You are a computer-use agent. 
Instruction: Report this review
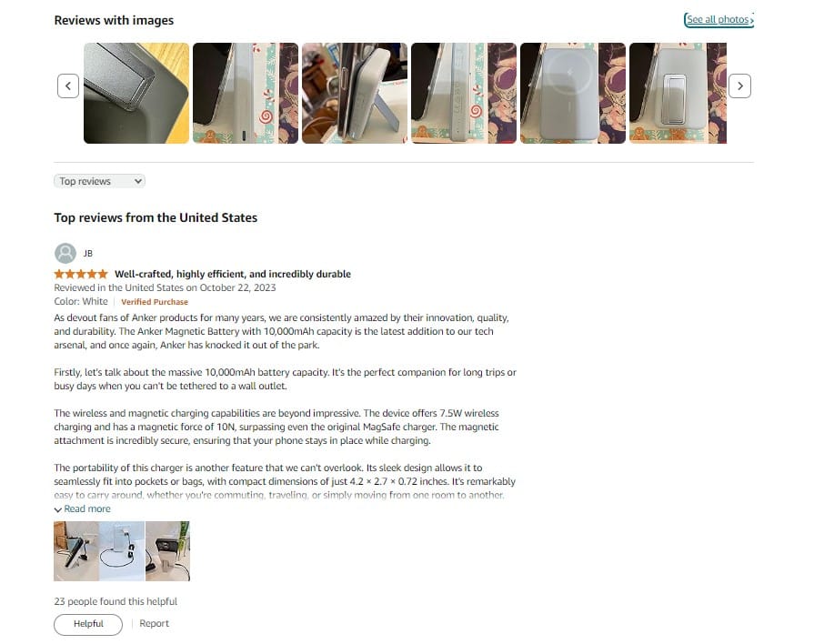[x=155, y=624]
